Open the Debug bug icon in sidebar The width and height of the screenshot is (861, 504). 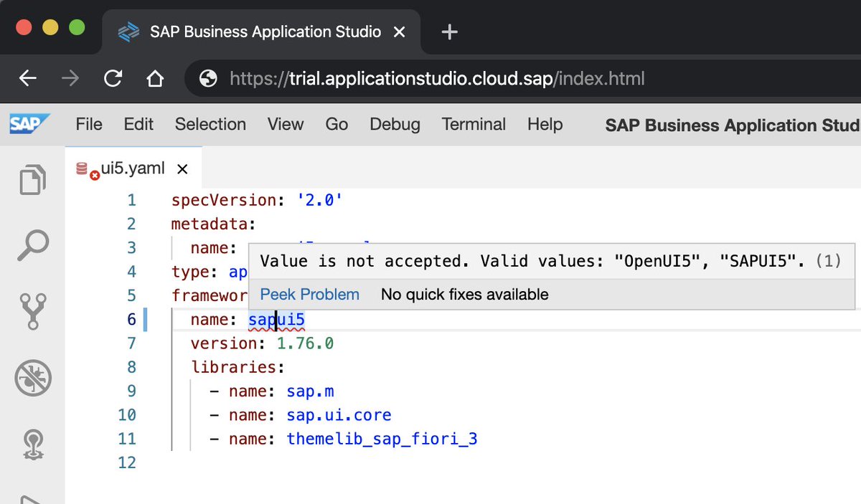click(32, 377)
